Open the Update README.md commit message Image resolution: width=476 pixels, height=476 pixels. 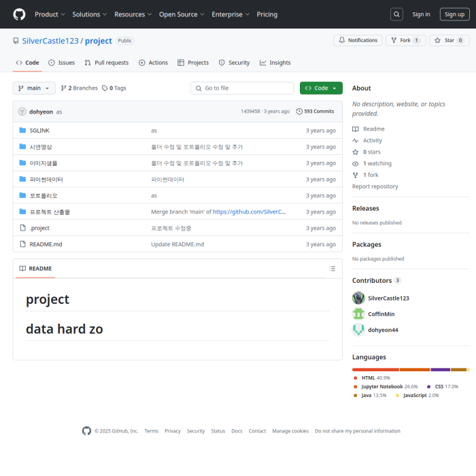pyautogui.click(x=177, y=244)
